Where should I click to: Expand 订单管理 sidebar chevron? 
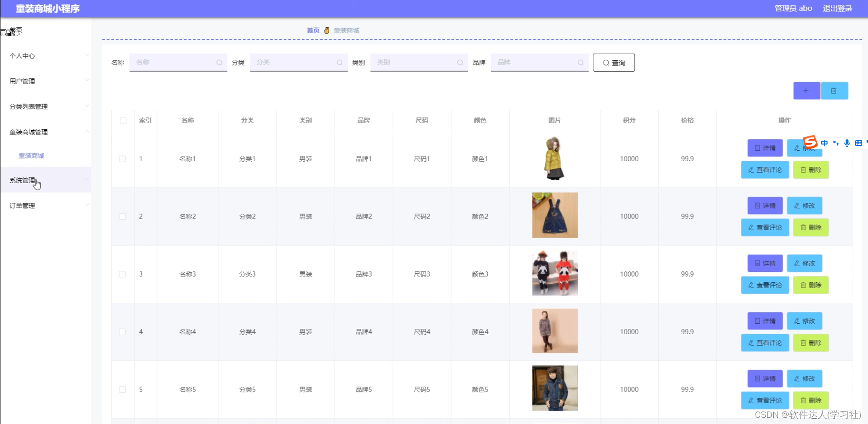tap(87, 205)
